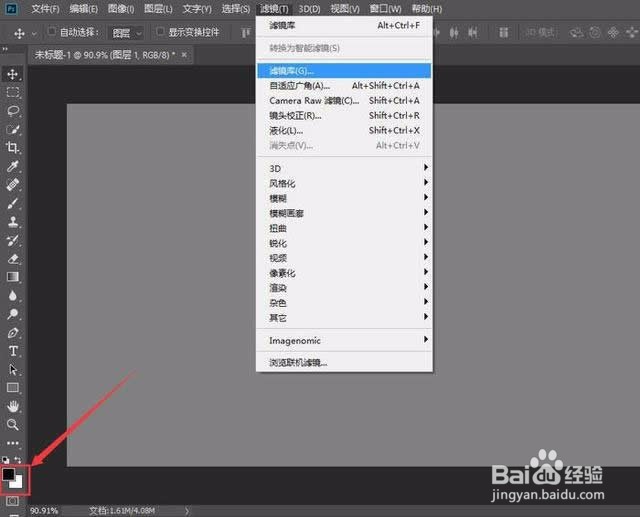This screenshot has width=640, height=517.
Task: Expand the 扭曲 submenu
Action: pyautogui.click(x=344, y=228)
